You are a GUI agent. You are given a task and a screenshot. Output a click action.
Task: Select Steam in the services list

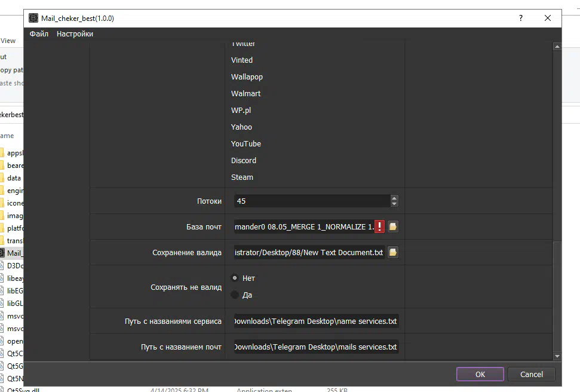click(243, 177)
